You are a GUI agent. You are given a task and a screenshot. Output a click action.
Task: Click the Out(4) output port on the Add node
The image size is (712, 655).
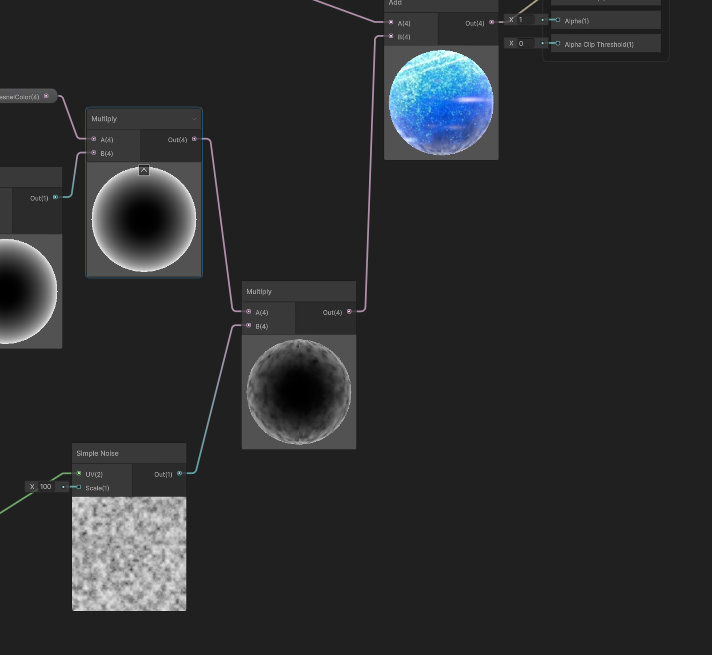(x=491, y=22)
